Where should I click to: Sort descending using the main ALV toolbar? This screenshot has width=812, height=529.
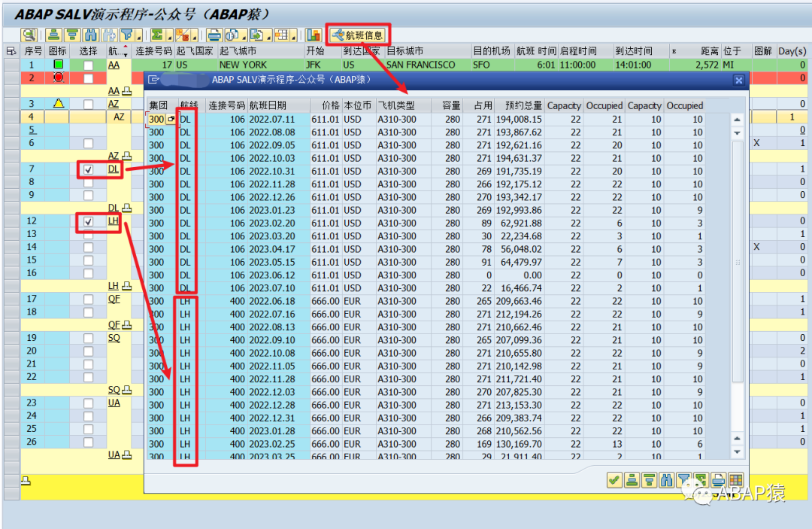72,35
